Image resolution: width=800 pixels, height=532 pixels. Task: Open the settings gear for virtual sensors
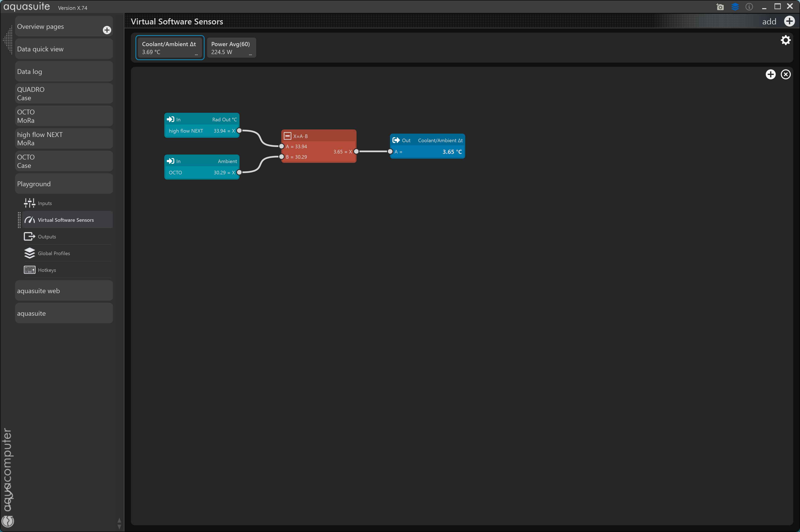pyautogui.click(x=785, y=40)
